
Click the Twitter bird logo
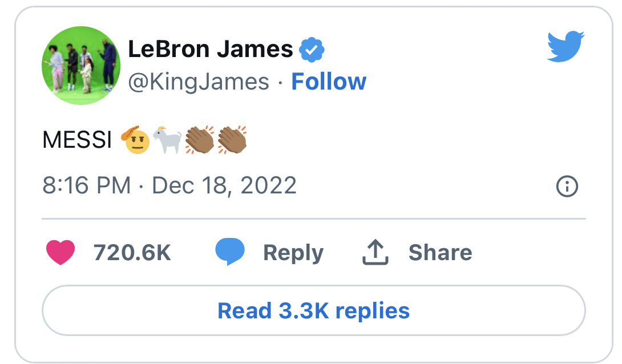tap(566, 46)
